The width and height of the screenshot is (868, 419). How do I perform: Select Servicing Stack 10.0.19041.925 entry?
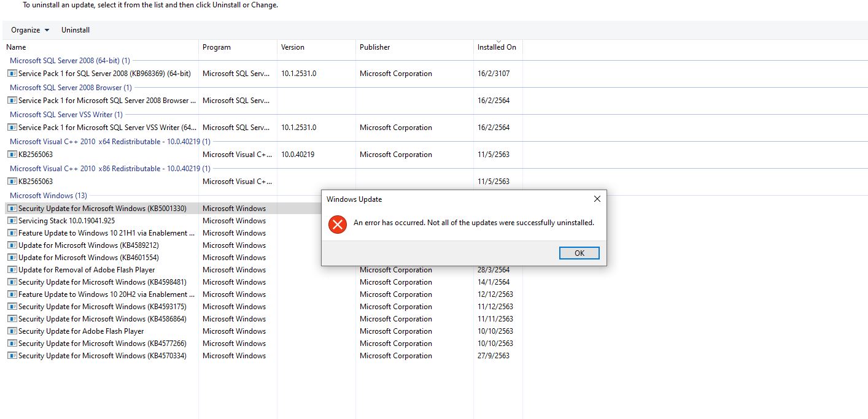click(x=66, y=221)
